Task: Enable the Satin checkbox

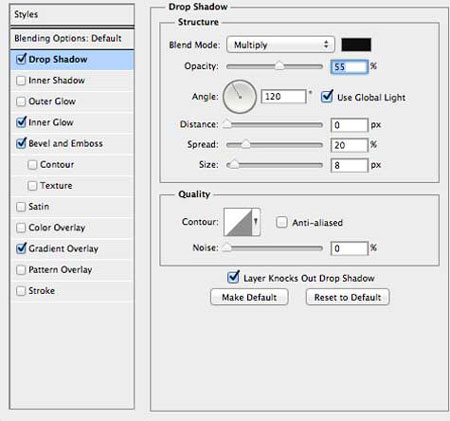Action: [21, 207]
